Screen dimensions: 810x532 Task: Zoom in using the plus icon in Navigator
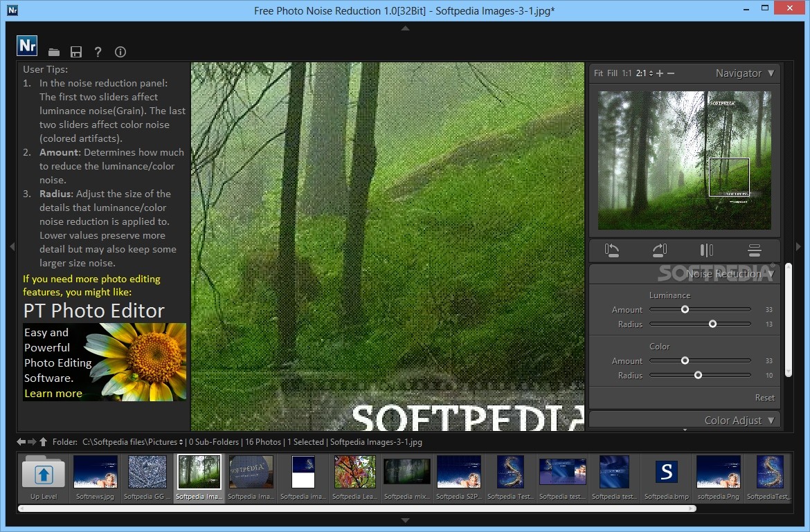[x=660, y=73]
